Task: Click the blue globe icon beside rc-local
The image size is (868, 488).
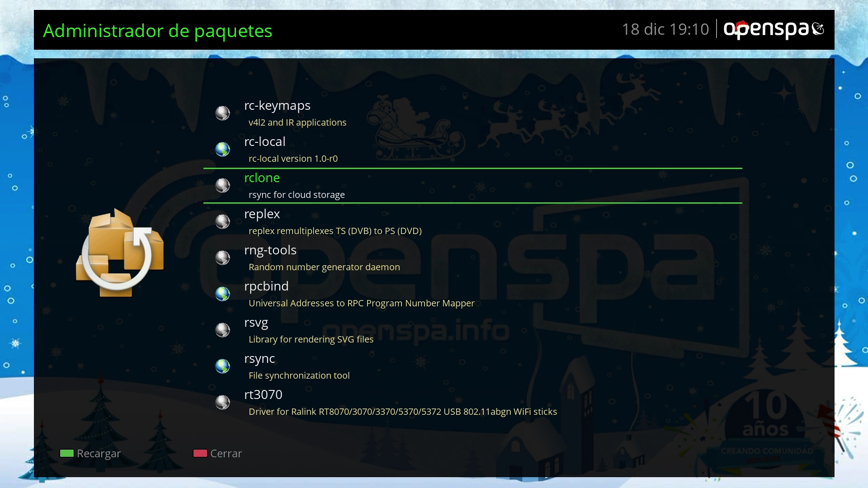Action: point(222,149)
